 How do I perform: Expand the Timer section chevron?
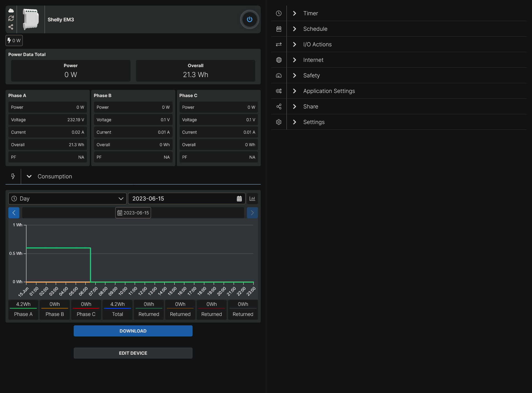pyautogui.click(x=295, y=13)
